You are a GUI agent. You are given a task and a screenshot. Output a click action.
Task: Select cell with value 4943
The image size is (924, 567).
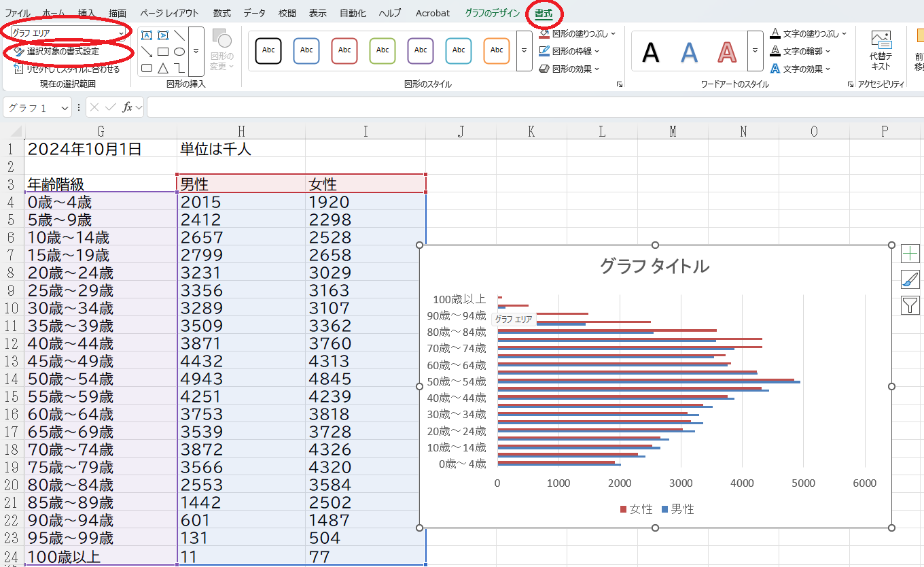point(241,379)
